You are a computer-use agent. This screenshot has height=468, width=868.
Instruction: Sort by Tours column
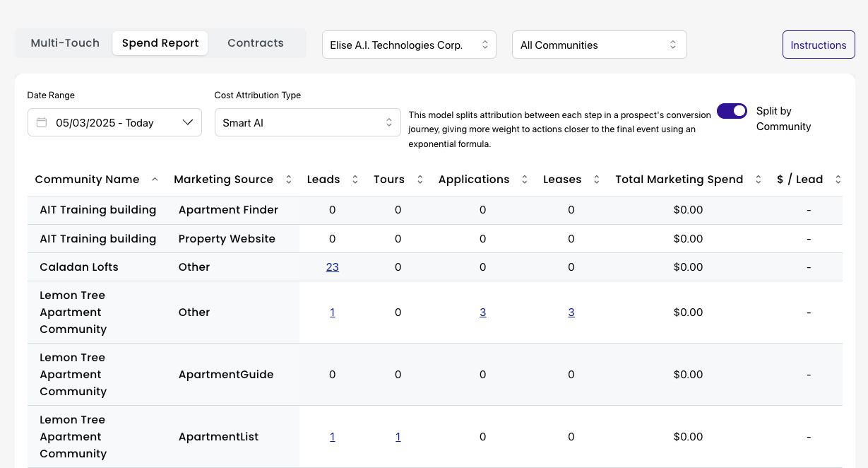(420, 180)
